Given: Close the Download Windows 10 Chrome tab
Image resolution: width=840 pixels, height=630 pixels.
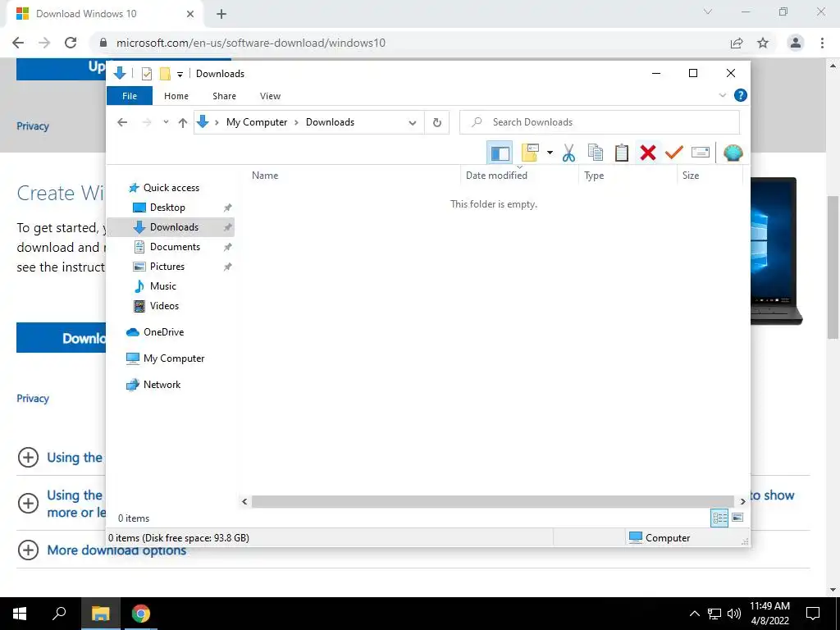Looking at the screenshot, I should coord(190,14).
